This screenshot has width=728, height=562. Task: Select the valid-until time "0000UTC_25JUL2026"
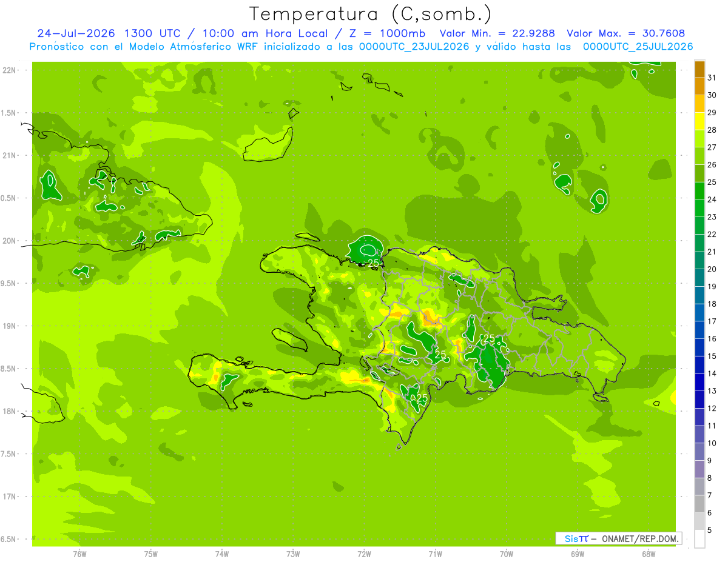click(x=638, y=47)
